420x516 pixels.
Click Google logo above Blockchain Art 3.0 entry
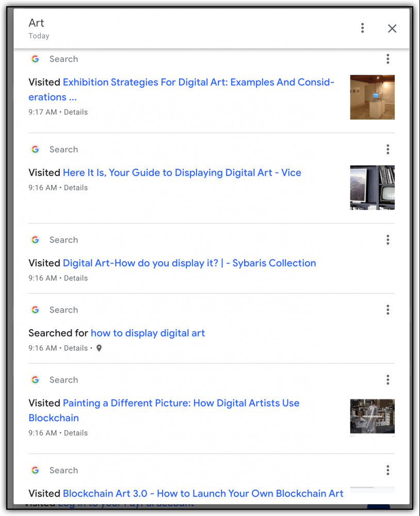35,470
